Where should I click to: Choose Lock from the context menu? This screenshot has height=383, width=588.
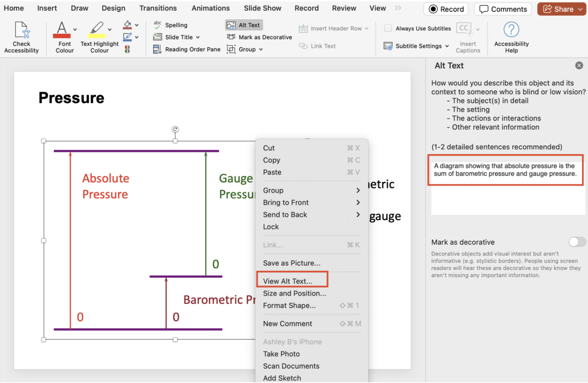tap(312, 227)
